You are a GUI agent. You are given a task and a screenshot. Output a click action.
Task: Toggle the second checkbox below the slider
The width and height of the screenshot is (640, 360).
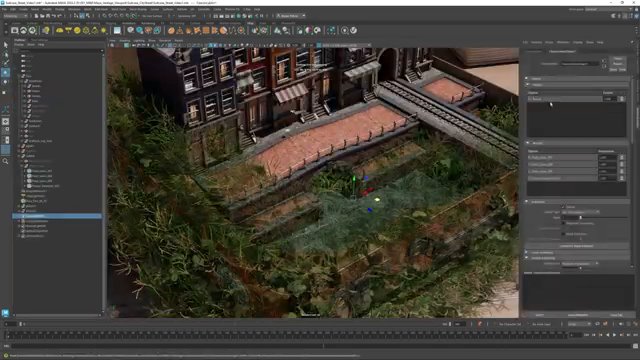tap(563, 223)
